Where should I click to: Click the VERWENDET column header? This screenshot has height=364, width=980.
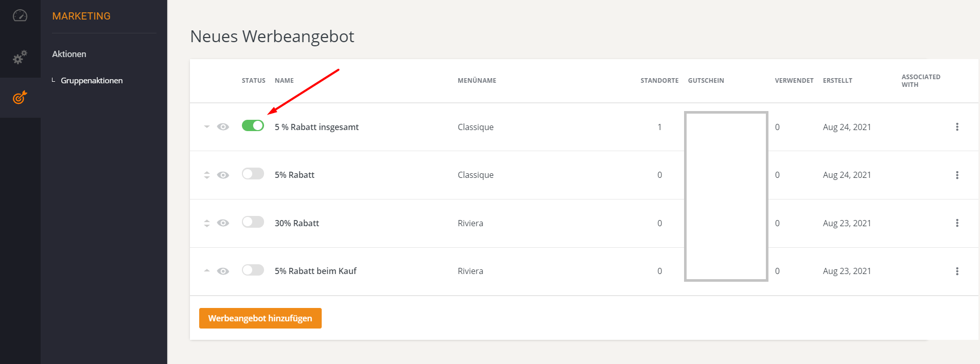pos(794,81)
